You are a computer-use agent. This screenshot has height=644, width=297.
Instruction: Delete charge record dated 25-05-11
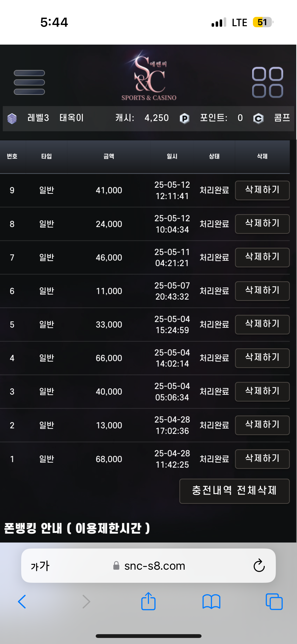(x=262, y=257)
